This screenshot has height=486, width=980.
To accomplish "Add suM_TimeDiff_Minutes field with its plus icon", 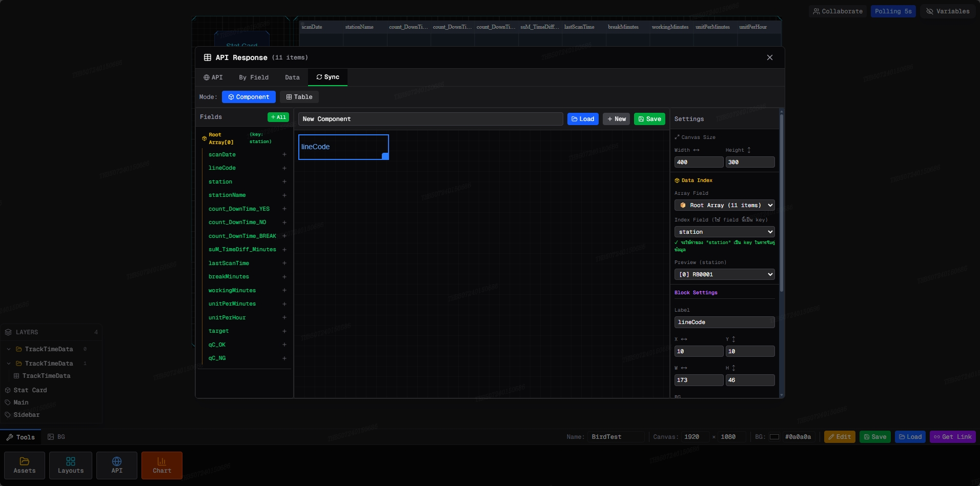I will tap(284, 250).
